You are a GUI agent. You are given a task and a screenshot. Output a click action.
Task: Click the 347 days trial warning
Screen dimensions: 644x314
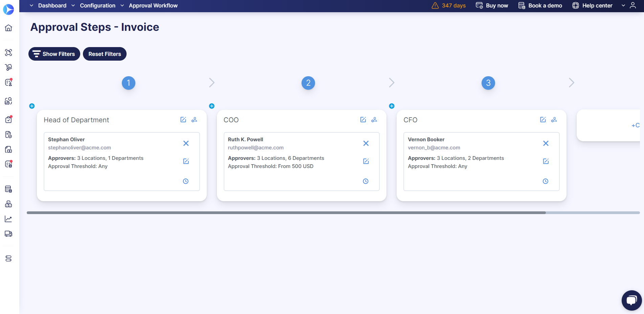coord(448,5)
